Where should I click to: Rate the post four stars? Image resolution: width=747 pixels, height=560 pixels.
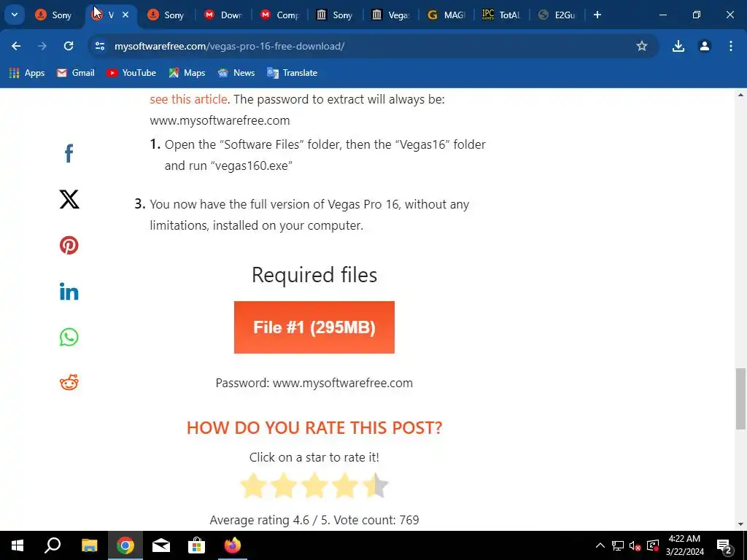click(344, 486)
